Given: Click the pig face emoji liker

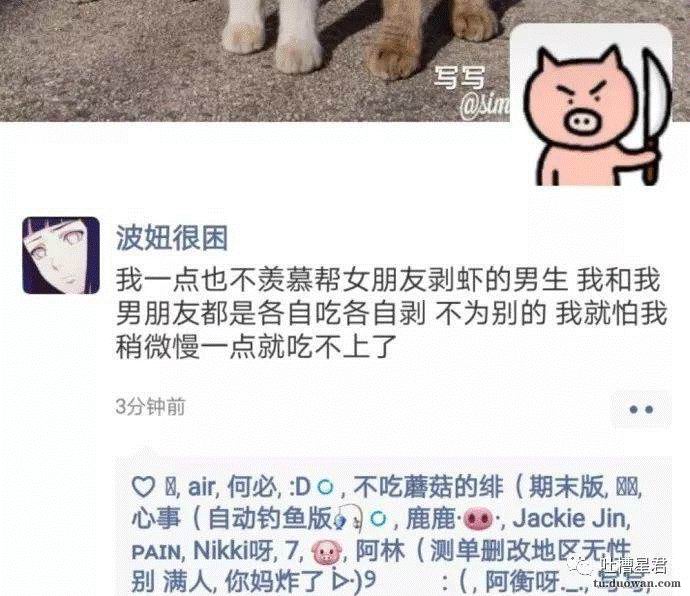Looking at the screenshot, I should (326, 552).
